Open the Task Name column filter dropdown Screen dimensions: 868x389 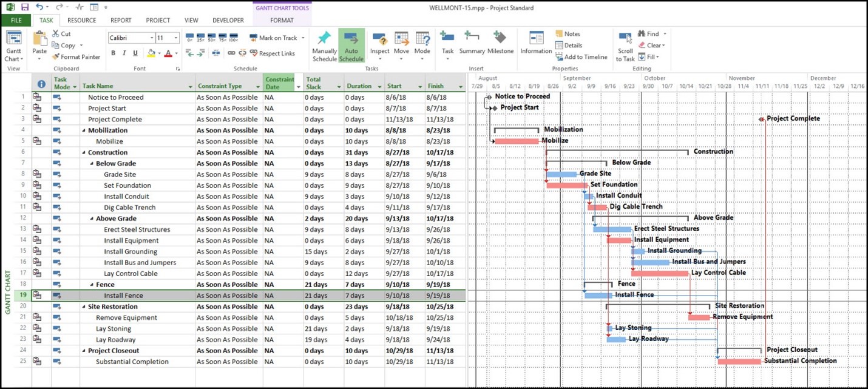[x=191, y=87]
